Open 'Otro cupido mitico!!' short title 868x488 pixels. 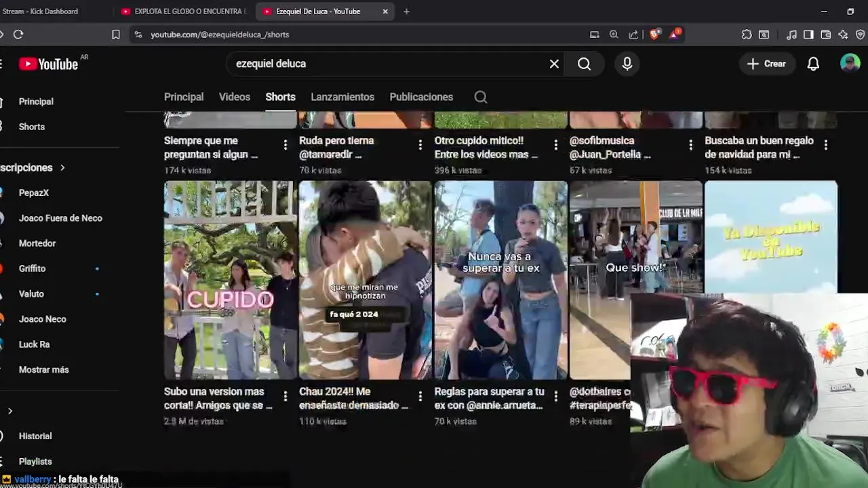pyautogui.click(x=486, y=148)
